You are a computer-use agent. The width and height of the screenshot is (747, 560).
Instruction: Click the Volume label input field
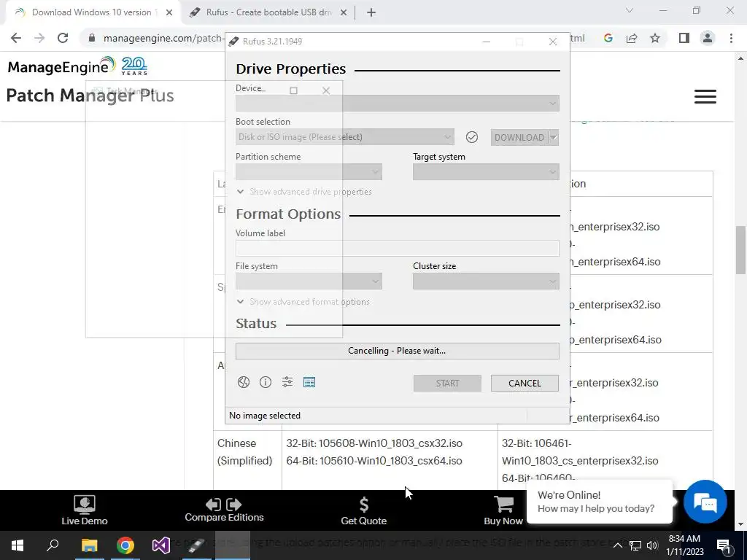coord(398,248)
